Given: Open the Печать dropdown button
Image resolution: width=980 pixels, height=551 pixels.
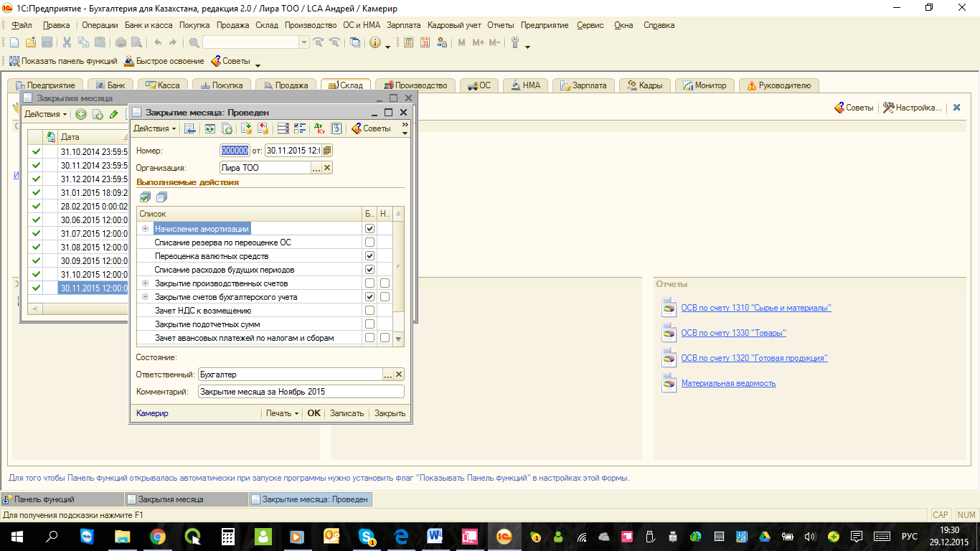Looking at the screenshot, I should tap(282, 413).
